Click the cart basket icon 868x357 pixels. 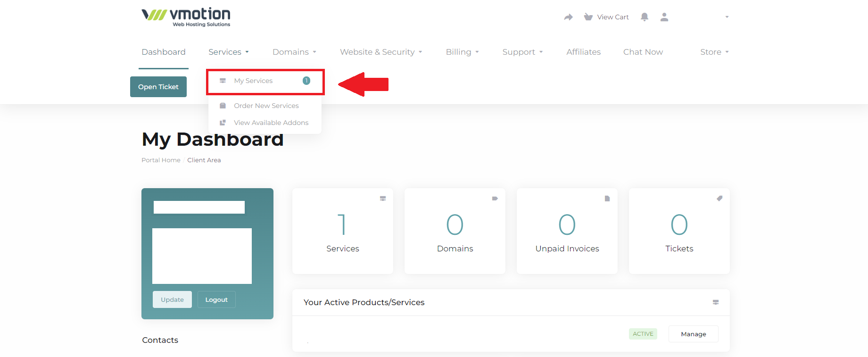tap(588, 17)
